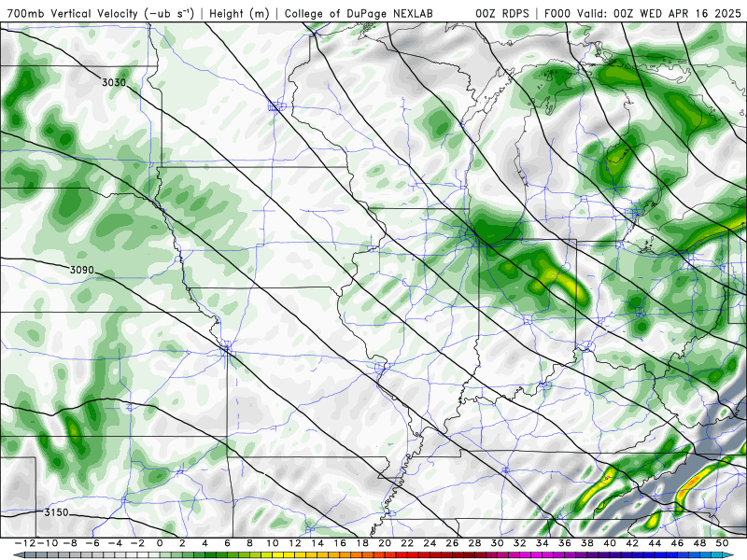The height and width of the screenshot is (560, 747).
Task: Click the 36 value on the color scale
Action: click(x=565, y=543)
